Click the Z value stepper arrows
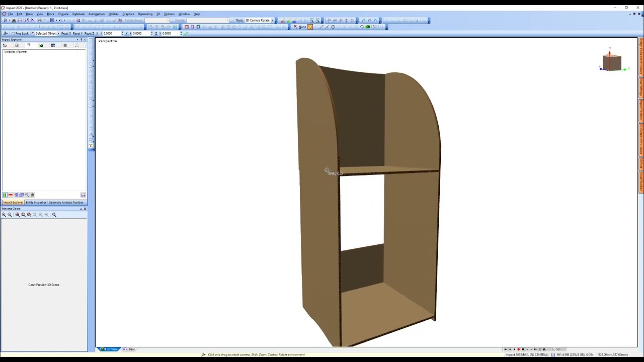Image resolution: width=644 pixels, height=362 pixels. point(181,33)
